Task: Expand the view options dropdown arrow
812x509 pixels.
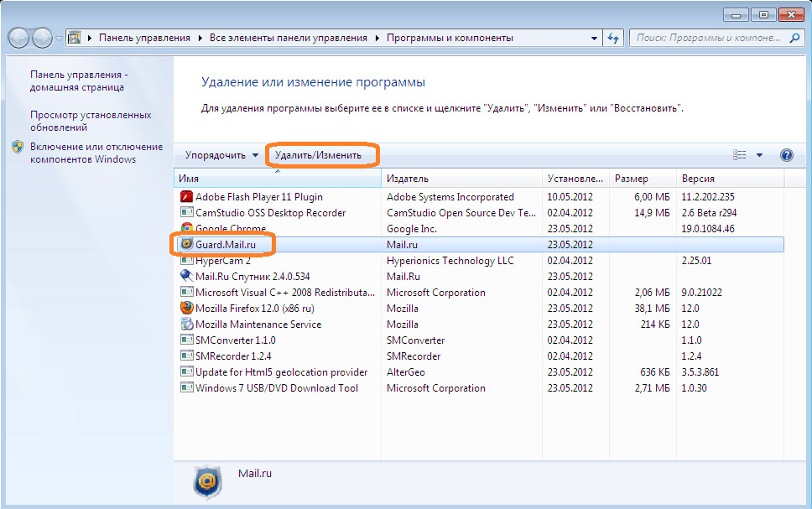Action: [x=759, y=155]
